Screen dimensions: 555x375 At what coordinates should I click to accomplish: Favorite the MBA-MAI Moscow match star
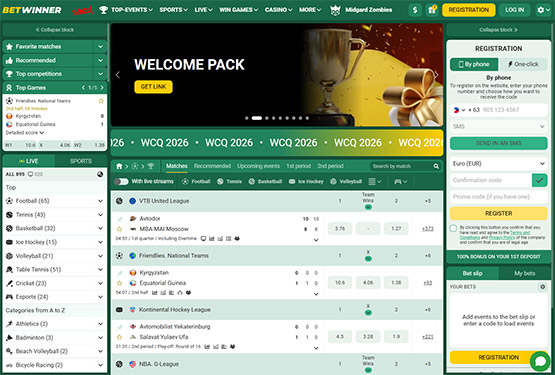pyautogui.click(x=119, y=229)
